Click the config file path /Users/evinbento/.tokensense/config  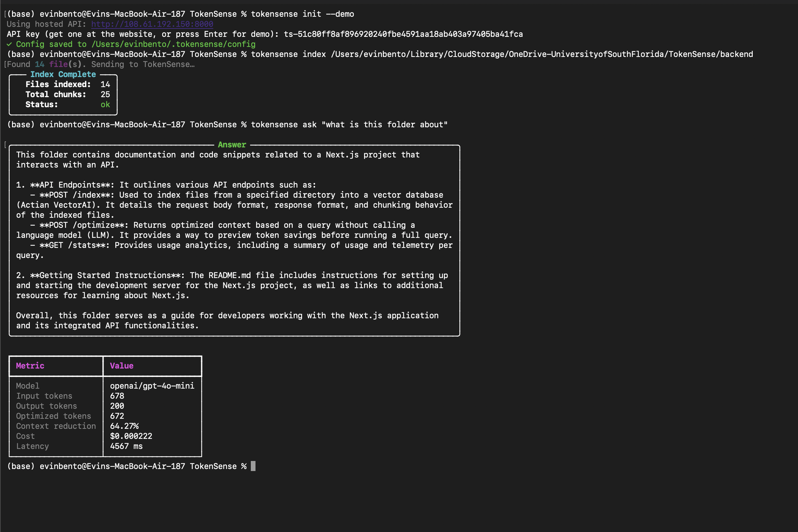(173, 44)
